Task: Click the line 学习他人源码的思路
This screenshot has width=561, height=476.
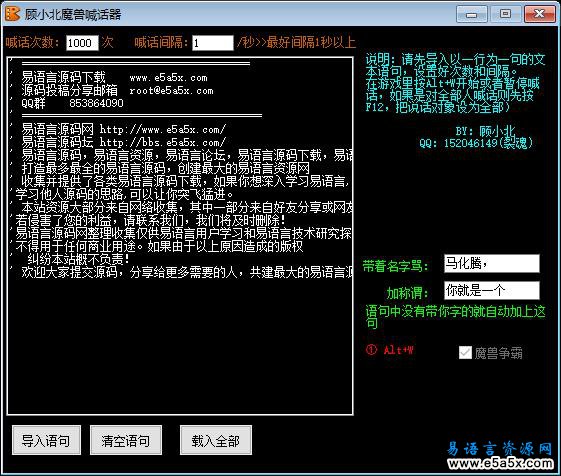Action: pyautogui.click(x=125, y=194)
